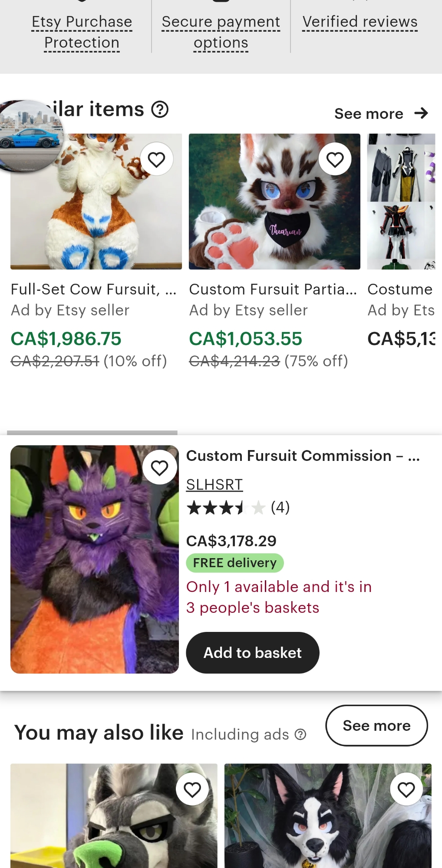The image size is (442, 868).
Task: Tap the floating blue car video bubble
Action: tap(31, 135)
